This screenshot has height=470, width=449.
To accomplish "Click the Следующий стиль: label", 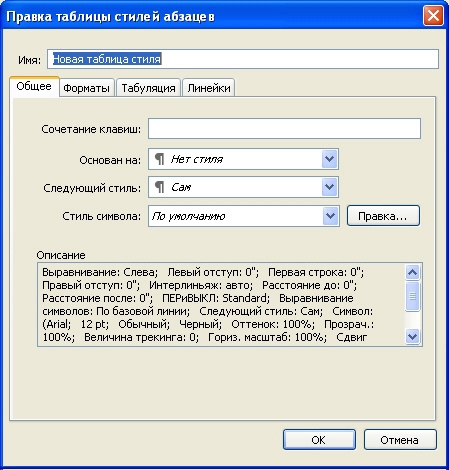I will pos(92,188).
